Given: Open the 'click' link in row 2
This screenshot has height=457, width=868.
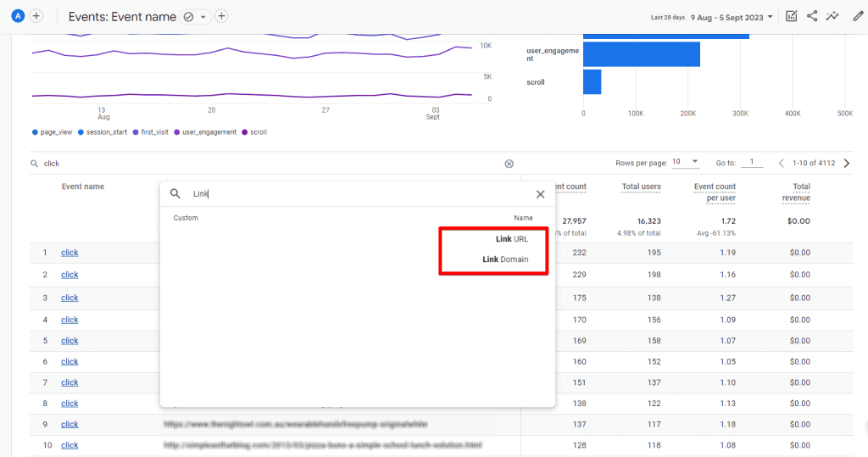Looking at the screenshot, I should (x=70, y=275).
